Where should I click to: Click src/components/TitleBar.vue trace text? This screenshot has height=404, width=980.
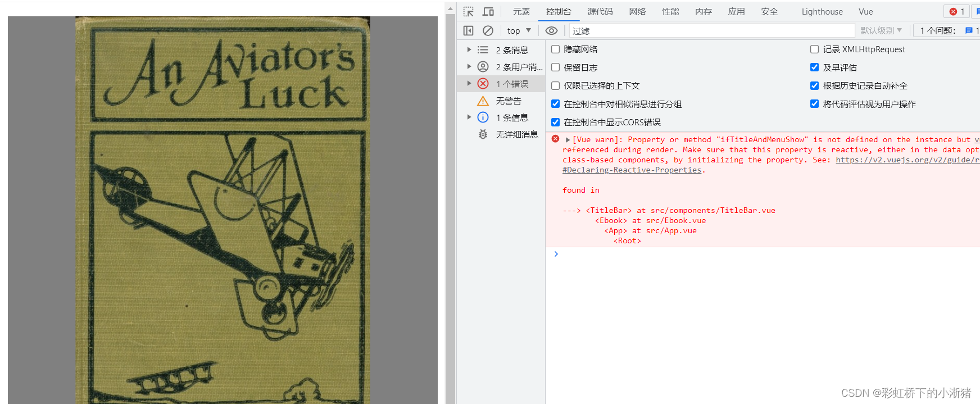pyautogui.click(x=713, y=211)
